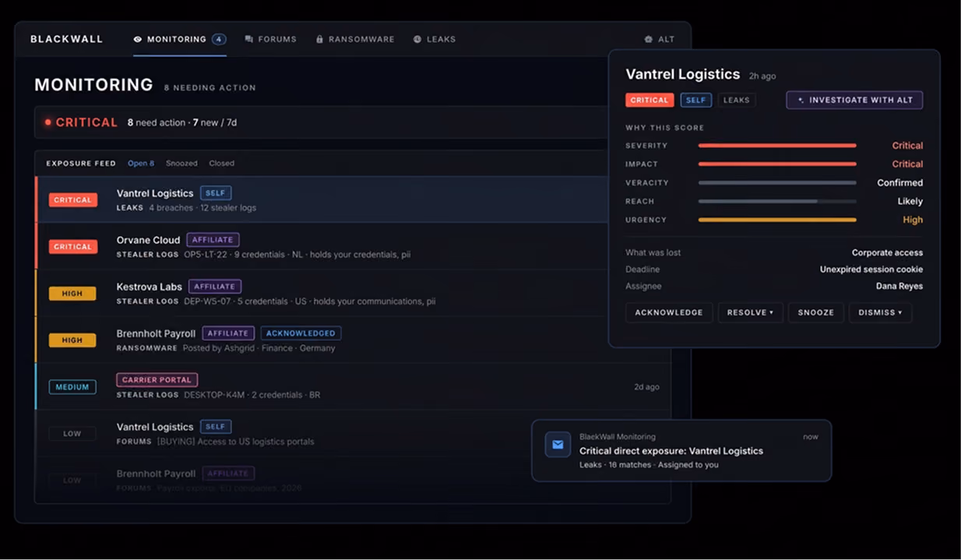961x560 pixels.
Task: Open the Leaks tab
Action: tap(435, 39)
